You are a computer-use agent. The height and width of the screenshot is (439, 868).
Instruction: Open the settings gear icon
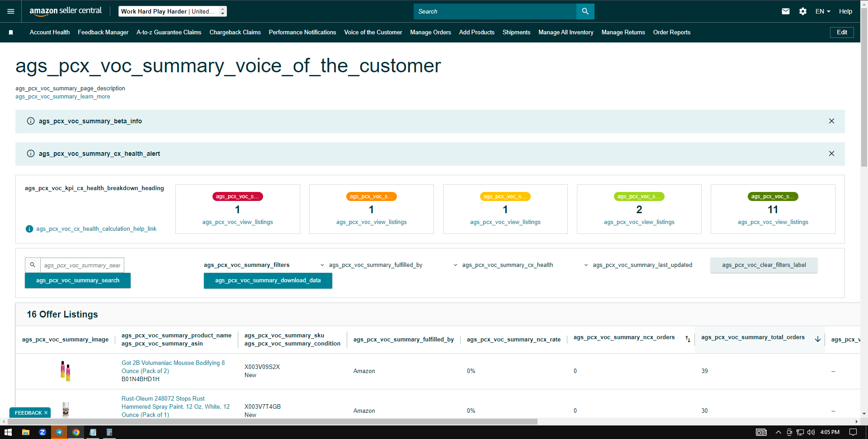pyautogui.click(x=803, y=11)
